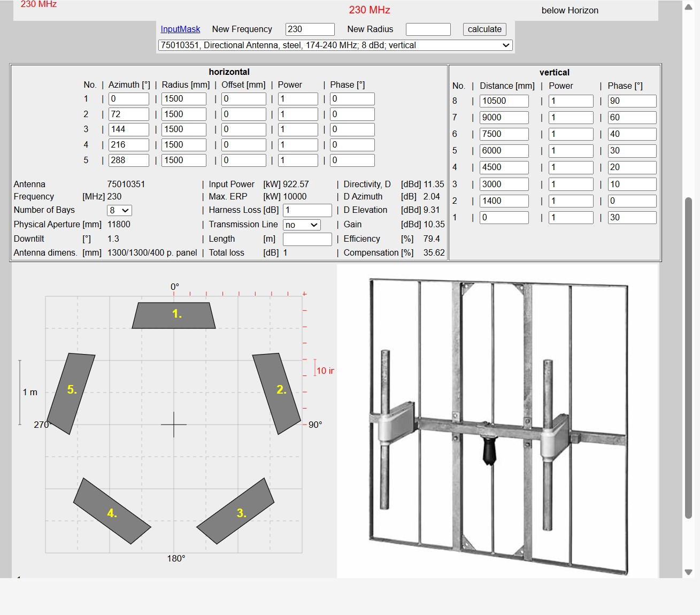Edit Phase field in horizontal row 2

[352, 114]
